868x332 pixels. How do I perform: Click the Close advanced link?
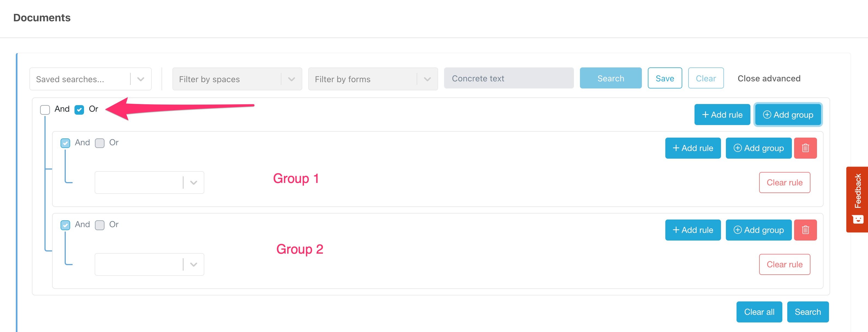pos(769,79)
